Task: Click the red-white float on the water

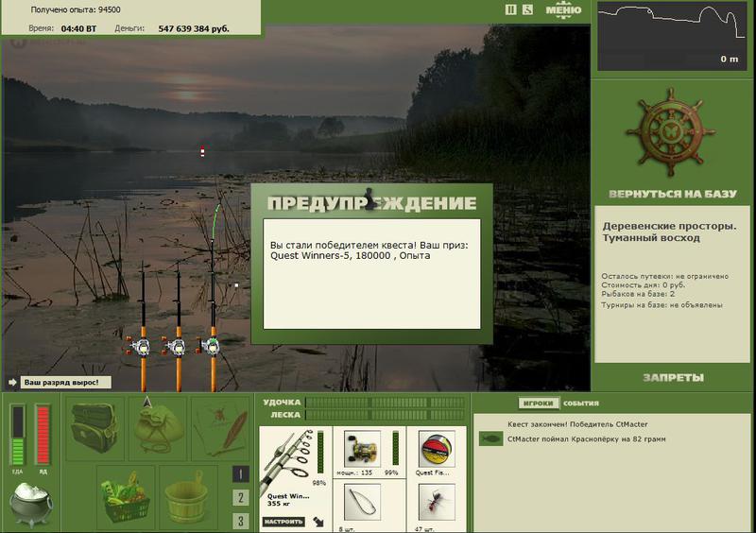Action: 202,151
